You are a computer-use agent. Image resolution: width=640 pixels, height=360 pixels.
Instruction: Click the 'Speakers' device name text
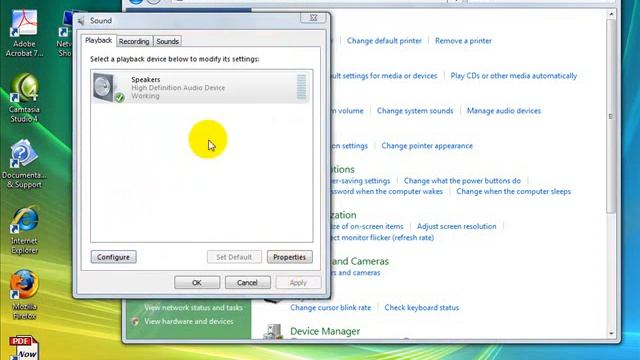(x=146, y=80)
